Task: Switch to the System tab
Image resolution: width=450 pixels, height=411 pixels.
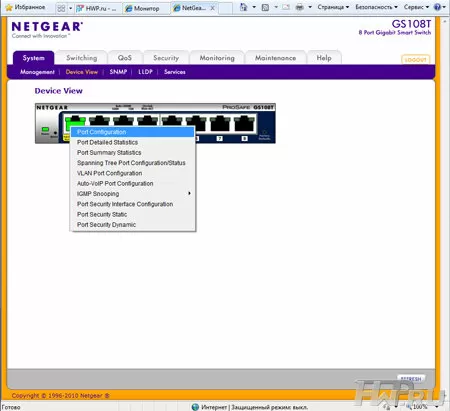Action: 33,58
